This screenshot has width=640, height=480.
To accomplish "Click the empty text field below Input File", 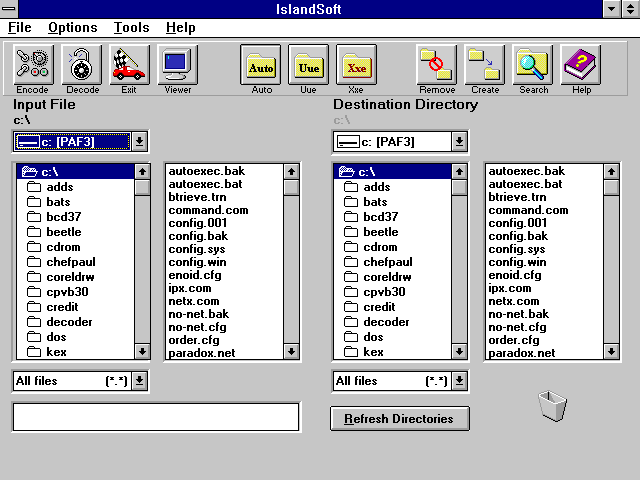I will point(155,417).
